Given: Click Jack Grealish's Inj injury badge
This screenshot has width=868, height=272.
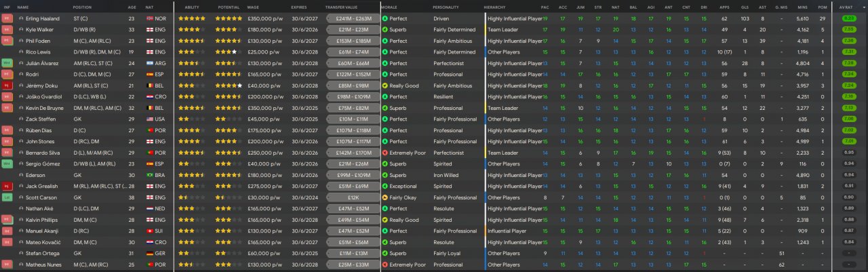Looking at the screenshot, I should tap(7, 186).
